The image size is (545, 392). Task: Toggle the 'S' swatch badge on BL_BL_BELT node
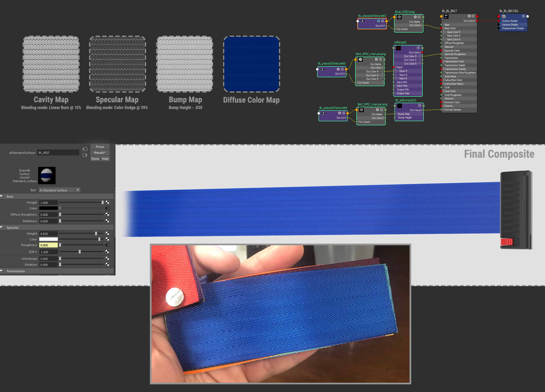pos(469,16)
